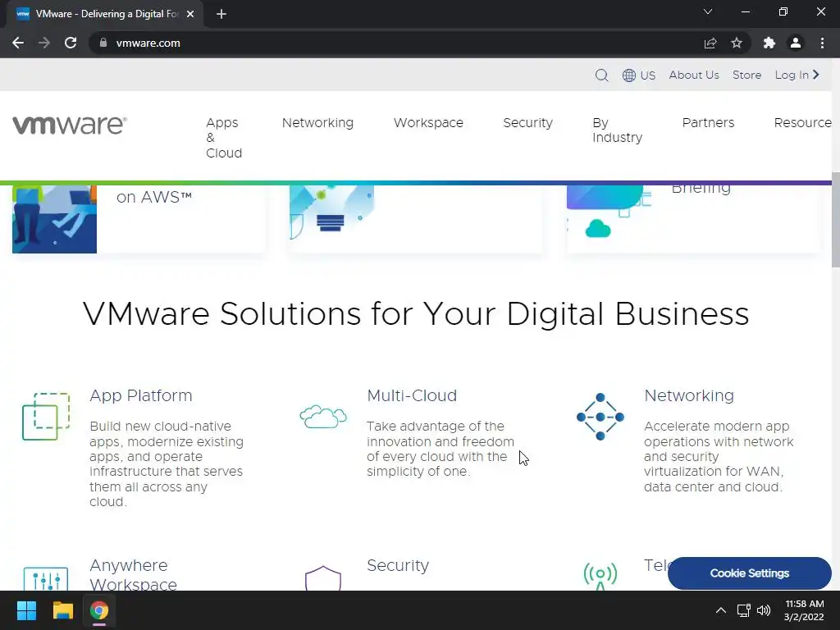Click the middle card illustration thumbnail
840x630 pixels.
click(x=332, y=212)
